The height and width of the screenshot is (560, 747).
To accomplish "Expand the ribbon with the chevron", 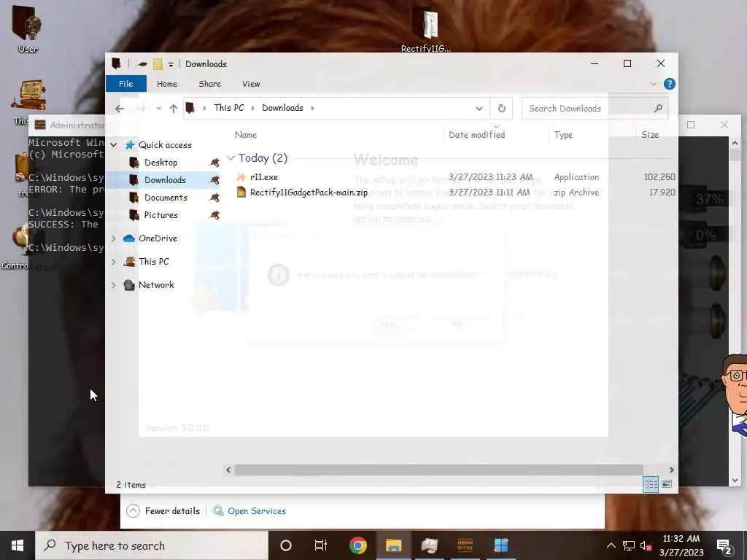I will (x=654, y=84).
